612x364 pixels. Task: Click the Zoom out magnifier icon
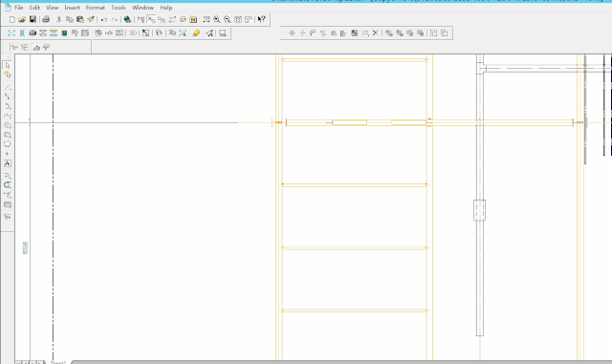click(228, 19)
